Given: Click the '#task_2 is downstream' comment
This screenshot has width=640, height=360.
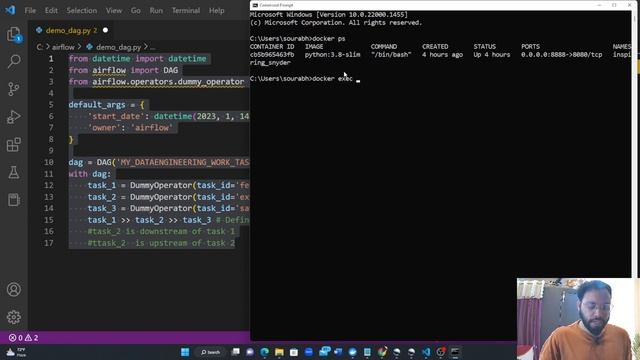Looking at the screenshot, I should pos(161,231).
